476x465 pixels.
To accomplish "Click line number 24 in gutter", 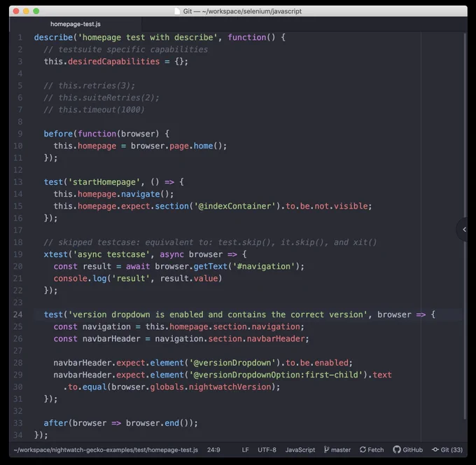I will (18, 314).
